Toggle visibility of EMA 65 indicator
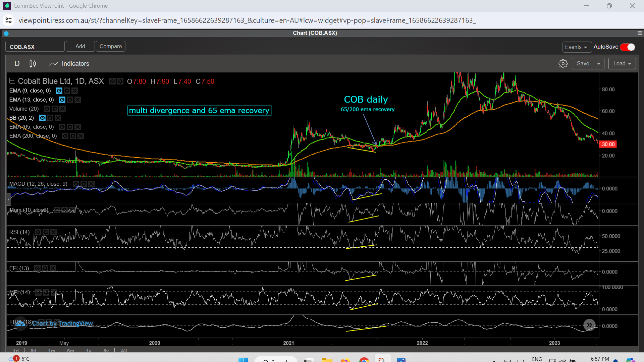644x362 pixels. tap(62, 127)
